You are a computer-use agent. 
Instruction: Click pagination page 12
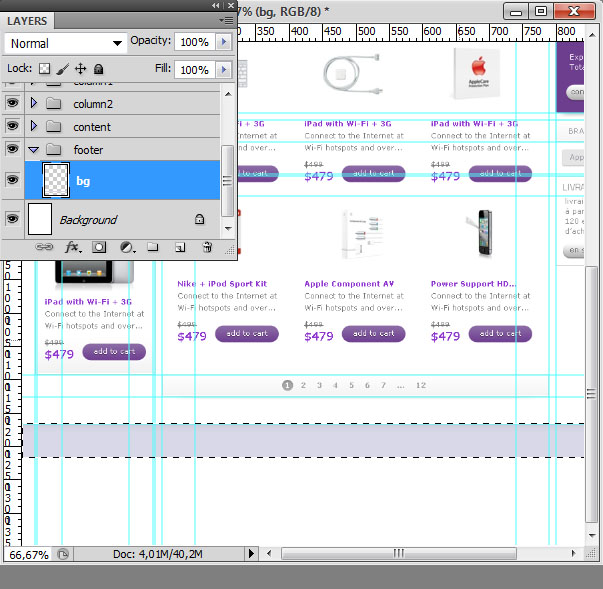click(421, 385)
